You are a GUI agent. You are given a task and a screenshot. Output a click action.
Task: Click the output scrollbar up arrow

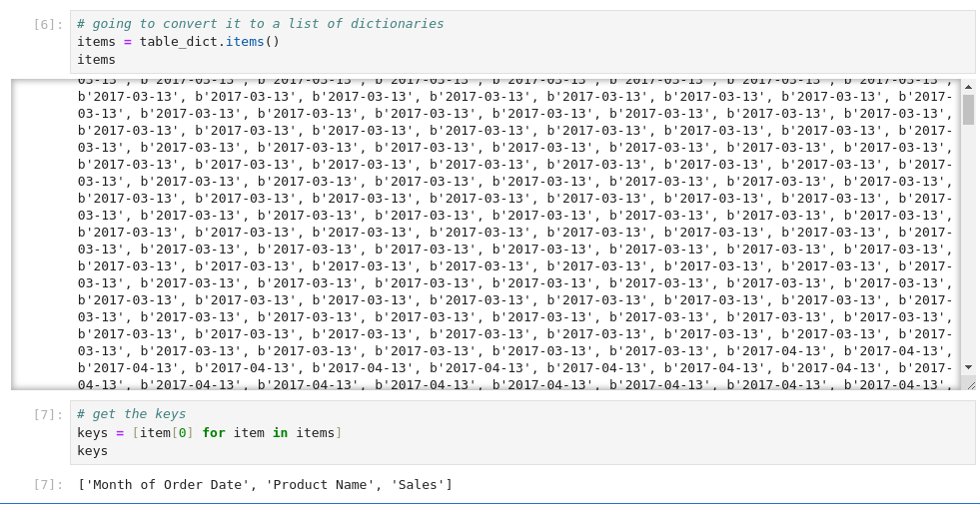pyautogui.click(x=968, y=88)
